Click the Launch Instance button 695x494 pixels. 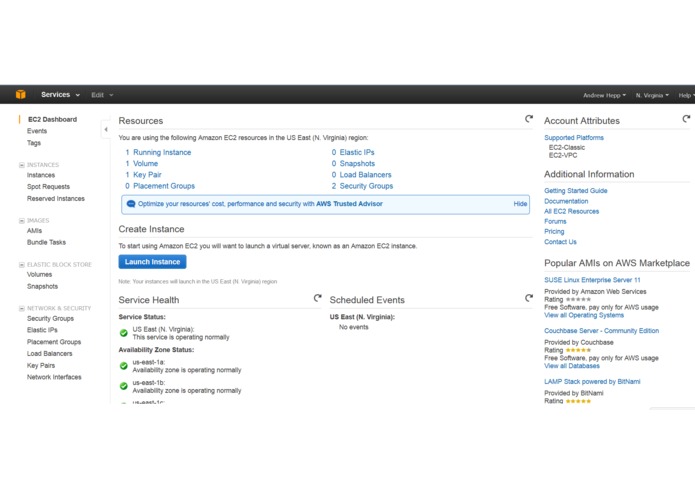click(152, 262)
